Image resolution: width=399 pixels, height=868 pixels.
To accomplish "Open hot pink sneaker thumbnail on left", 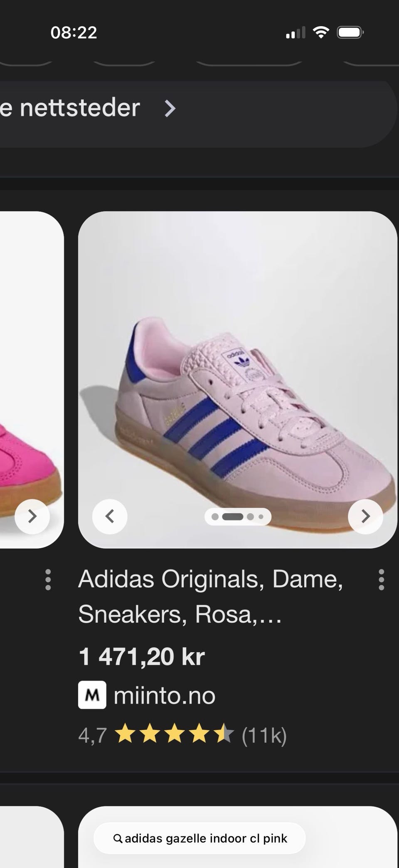I will [x=32, y=380].
